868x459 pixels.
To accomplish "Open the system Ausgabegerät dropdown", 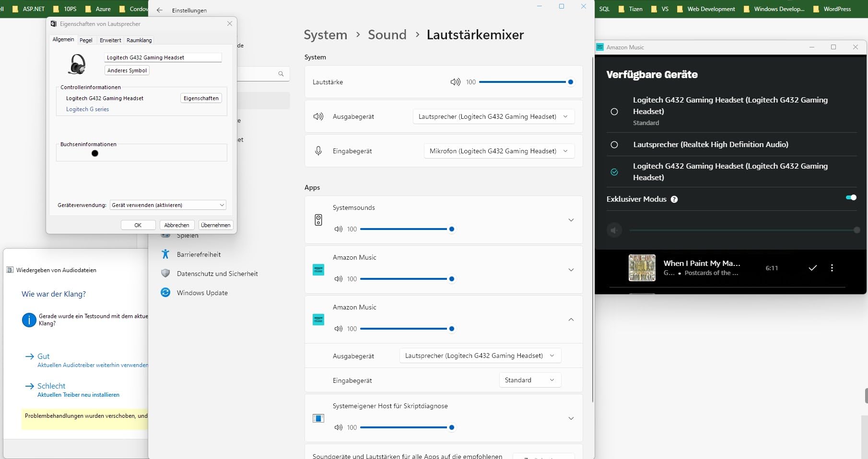I will pyautogui.click(x=493, y=116).
